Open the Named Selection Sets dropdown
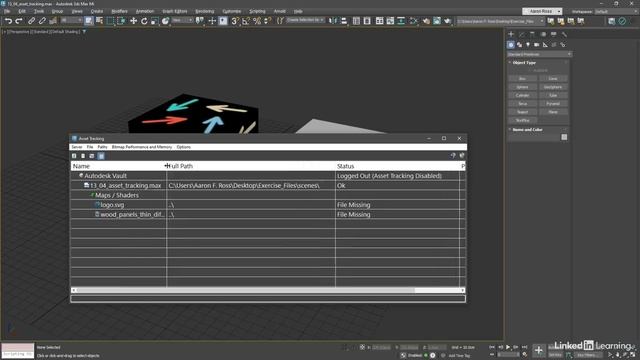The width and height of the screenshot is (640, 360). pyautogui.click(x=305, y=20)
